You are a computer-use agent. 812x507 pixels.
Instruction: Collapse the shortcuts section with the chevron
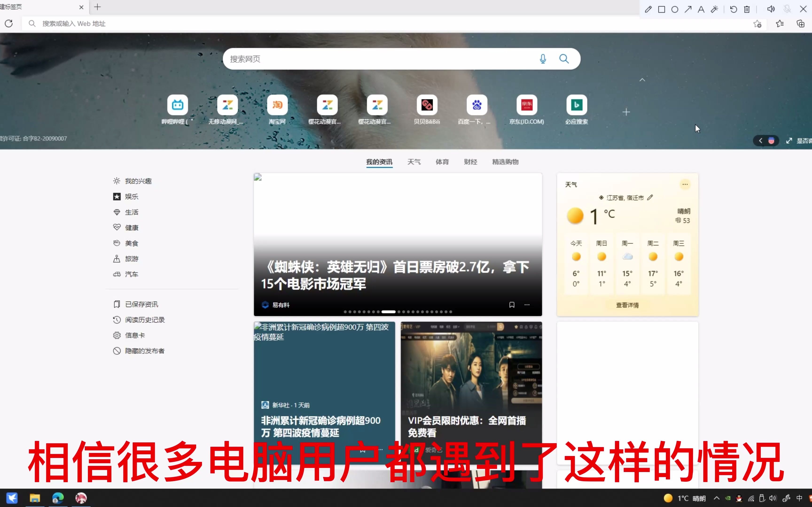[642, 80]
